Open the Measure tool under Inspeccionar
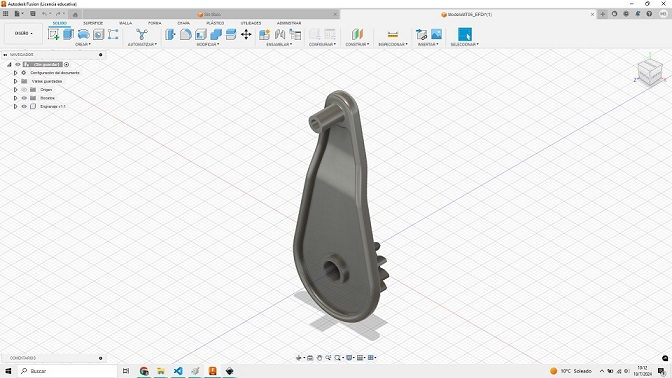The height and width of the screenshot is (378, 672). pos(393,34)
